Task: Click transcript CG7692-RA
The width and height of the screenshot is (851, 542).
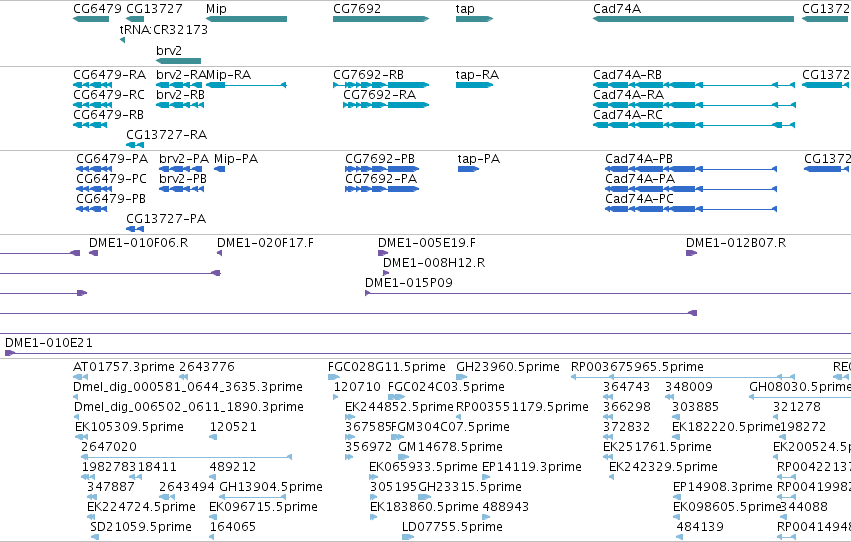Action: (386, 105)
